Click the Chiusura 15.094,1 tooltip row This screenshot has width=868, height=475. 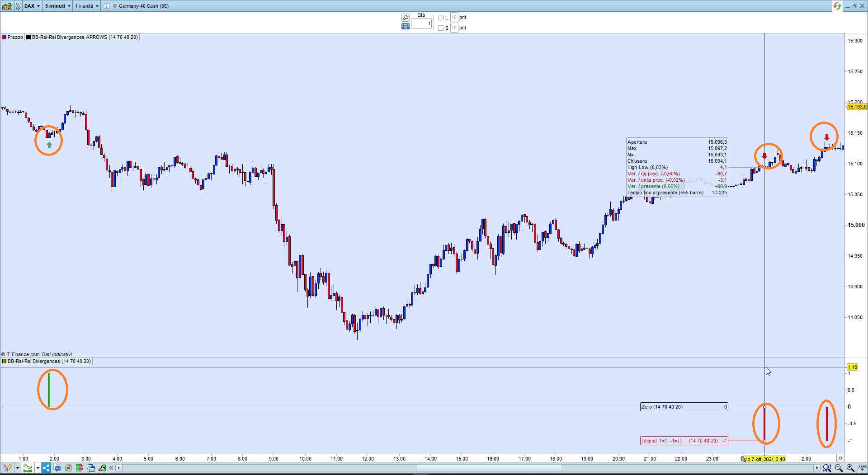[x=677, y=161]
